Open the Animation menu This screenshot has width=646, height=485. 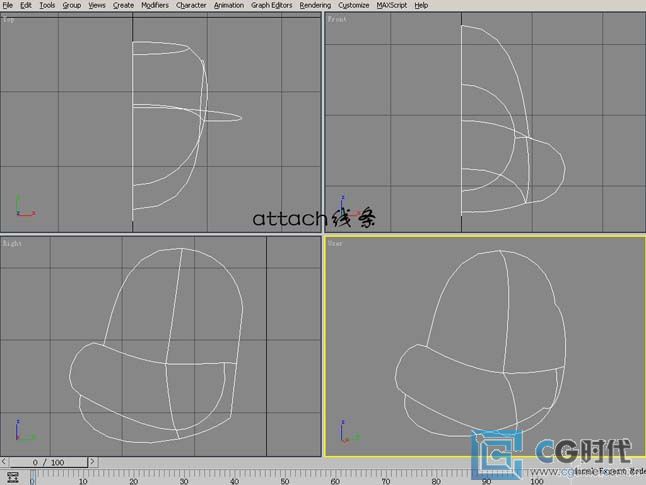[229, 5]
